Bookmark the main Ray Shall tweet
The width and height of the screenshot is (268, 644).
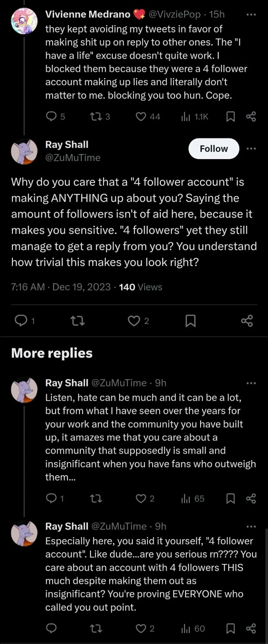[190, 321]
